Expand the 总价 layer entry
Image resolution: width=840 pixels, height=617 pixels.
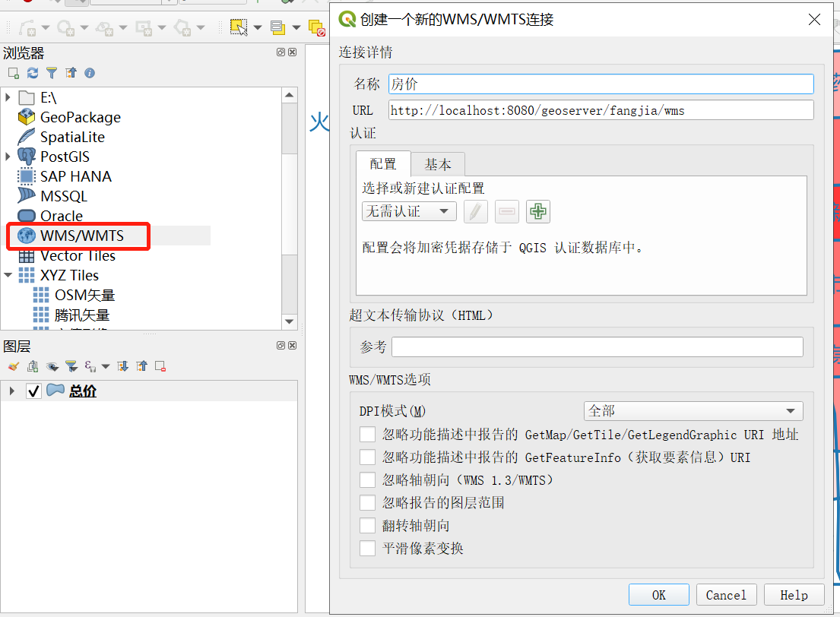click(x=11, y=390)
